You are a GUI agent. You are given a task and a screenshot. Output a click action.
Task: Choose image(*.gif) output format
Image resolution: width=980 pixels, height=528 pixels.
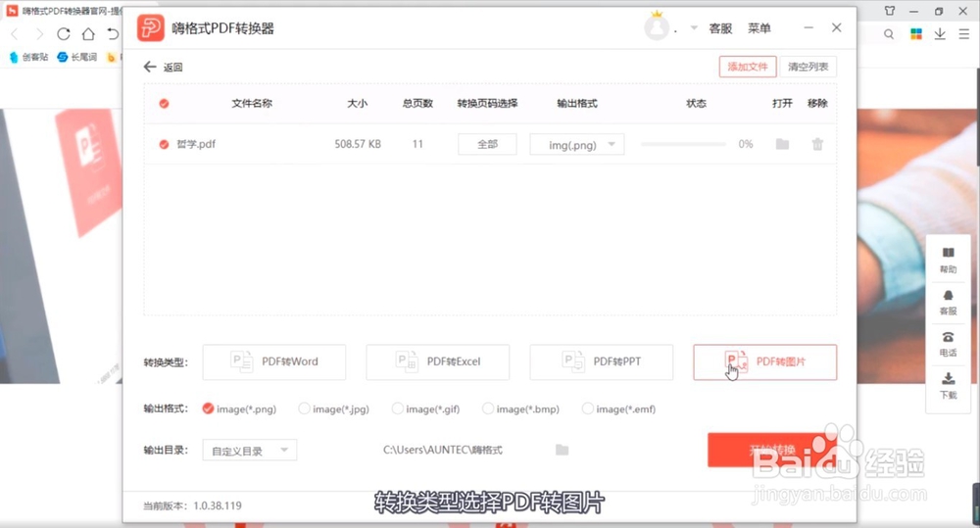[x=397, y=408]
